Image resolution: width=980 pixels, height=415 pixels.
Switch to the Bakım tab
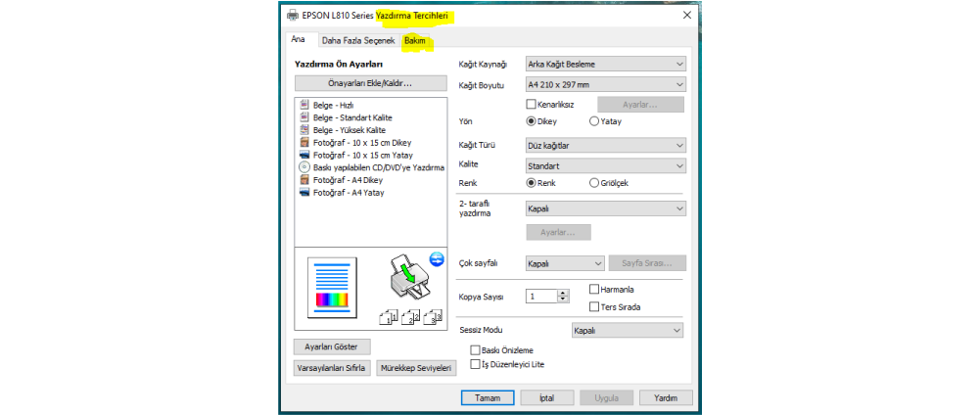click(415, 41)
